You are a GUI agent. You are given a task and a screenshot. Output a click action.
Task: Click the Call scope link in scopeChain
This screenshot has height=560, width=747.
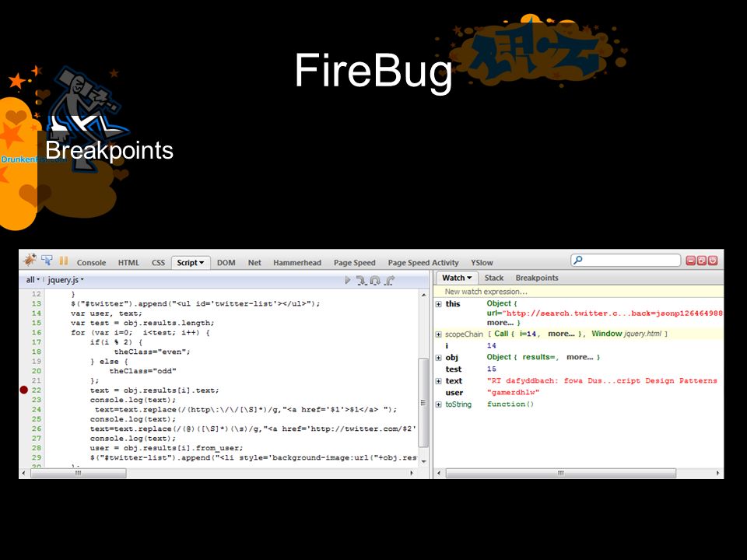coord(500,334)
